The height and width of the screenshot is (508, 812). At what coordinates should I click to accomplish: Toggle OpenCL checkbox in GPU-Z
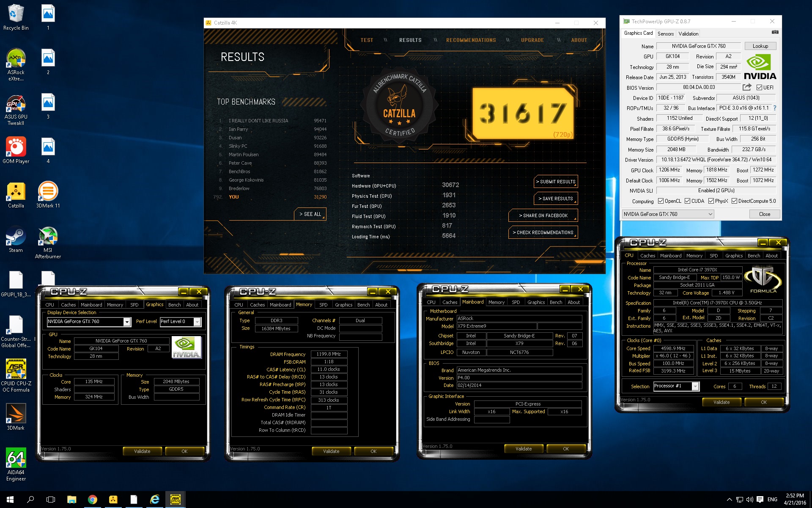(661, 201)
